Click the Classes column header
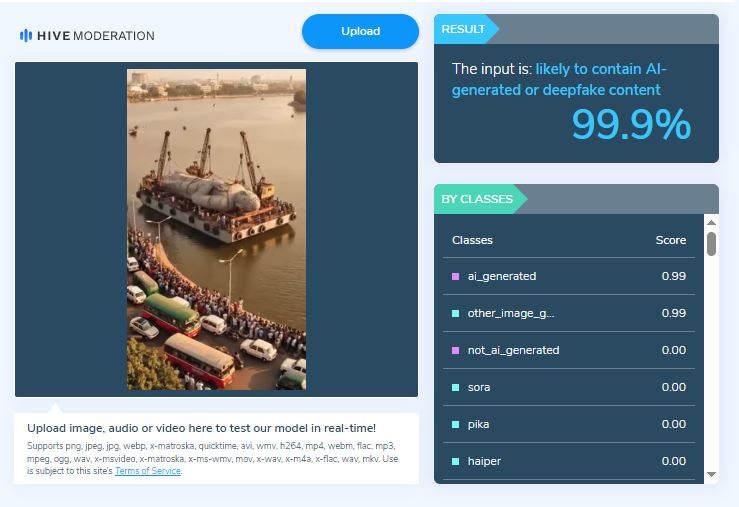Viewport: 739px width, 507px height. (x=472, y=240)
